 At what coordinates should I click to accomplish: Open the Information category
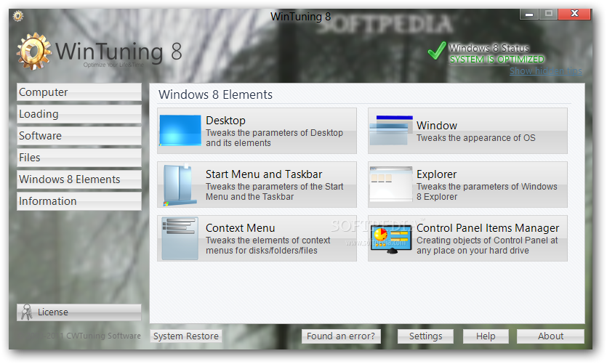point(79,201)
